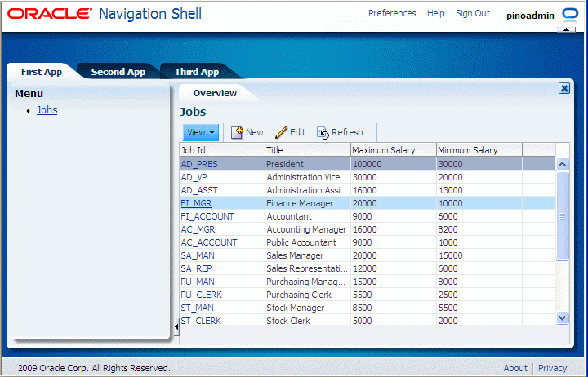Click the Finance Manager title cell
588x377 pixels.
[x=308, y=203]
